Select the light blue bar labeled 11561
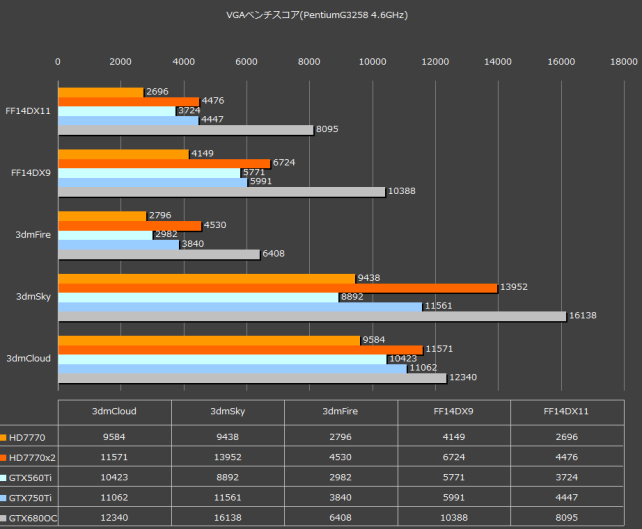The height and width of the screenshot is (529, 642). pos(240,307)
